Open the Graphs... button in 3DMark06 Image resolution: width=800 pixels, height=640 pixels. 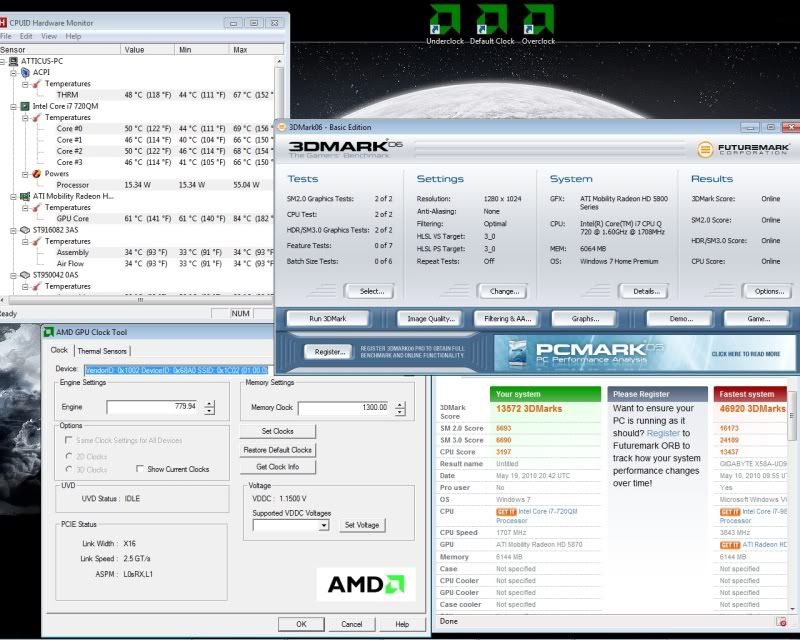click(x=585, y=318)
